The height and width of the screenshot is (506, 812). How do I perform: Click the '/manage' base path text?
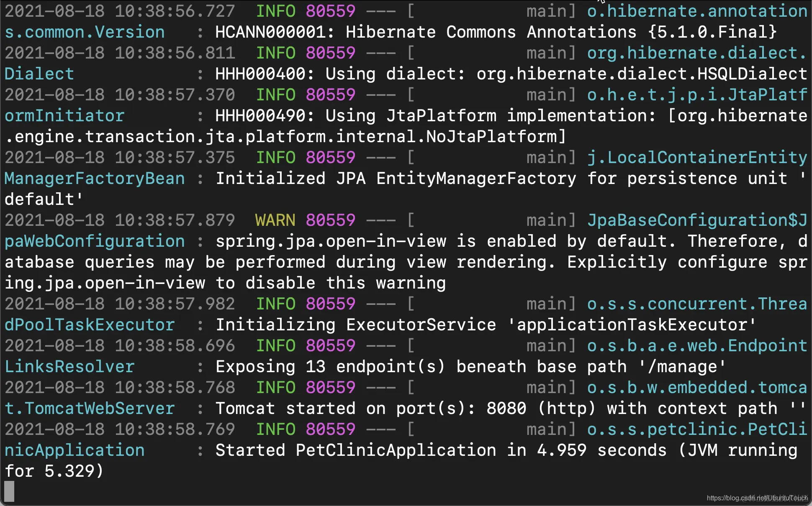tap(682, 366)
